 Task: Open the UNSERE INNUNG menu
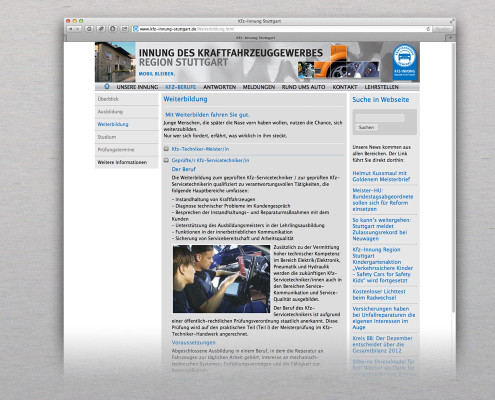[x=137, y=87]
